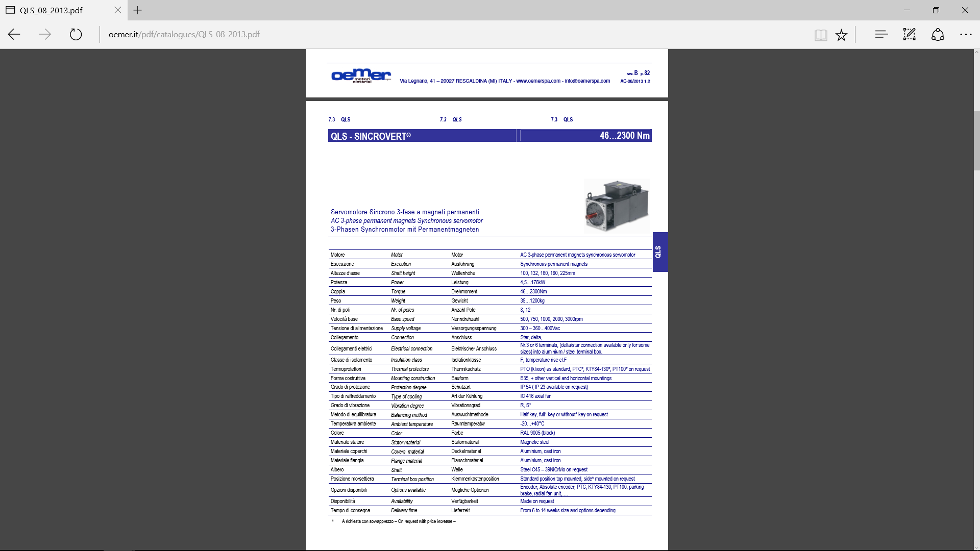
Task: Open the reading view icon
Action: pyautogui.click(x=821, y=35)
